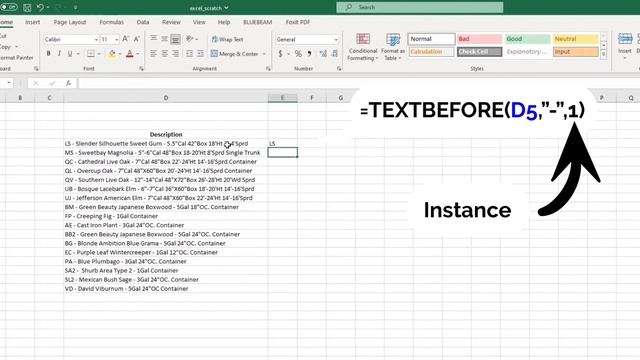This screenshot has height=360, width=640.
Task: Open the Font Color dropdown arrow
Action: coord(138,54)
